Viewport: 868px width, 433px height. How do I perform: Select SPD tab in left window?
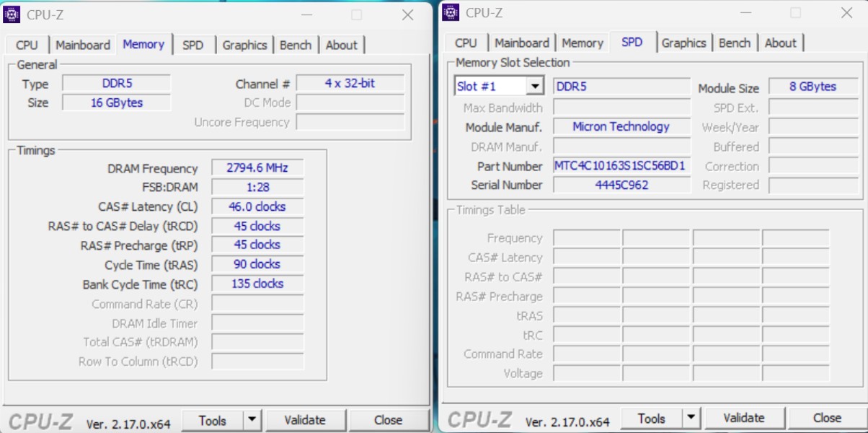pyautogui.click(x=192, y=45)
